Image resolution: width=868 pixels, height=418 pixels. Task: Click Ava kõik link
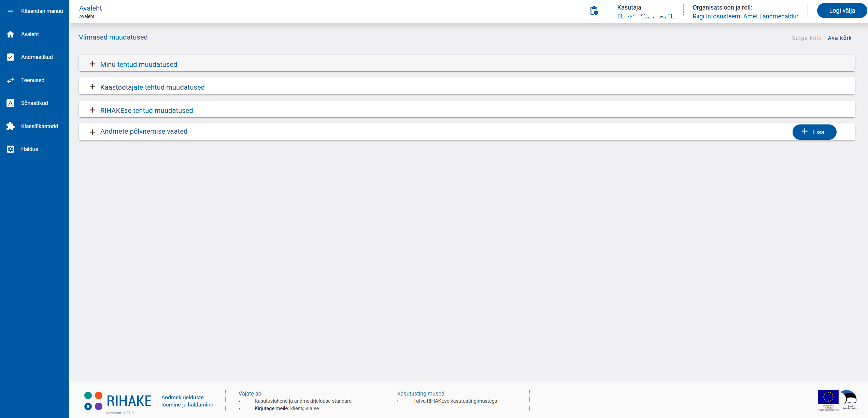coord(839,38)
